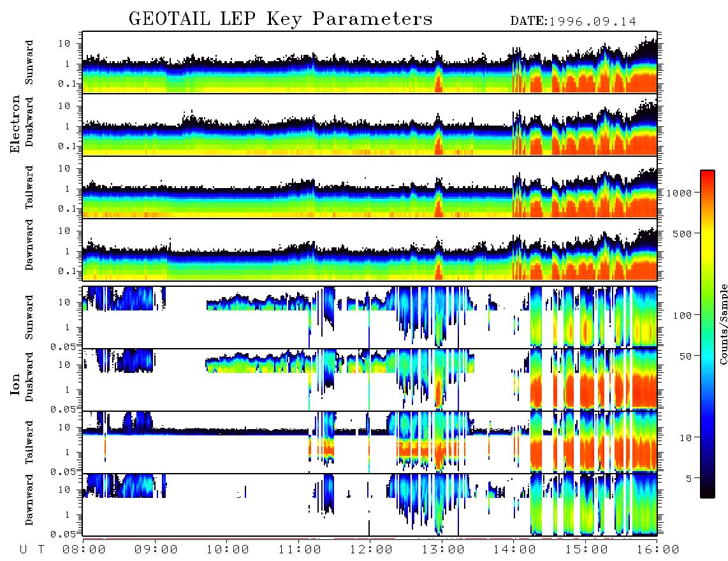
Task: Click inside the Ion Tailward spectrogram panel
Action: [370, 442]
